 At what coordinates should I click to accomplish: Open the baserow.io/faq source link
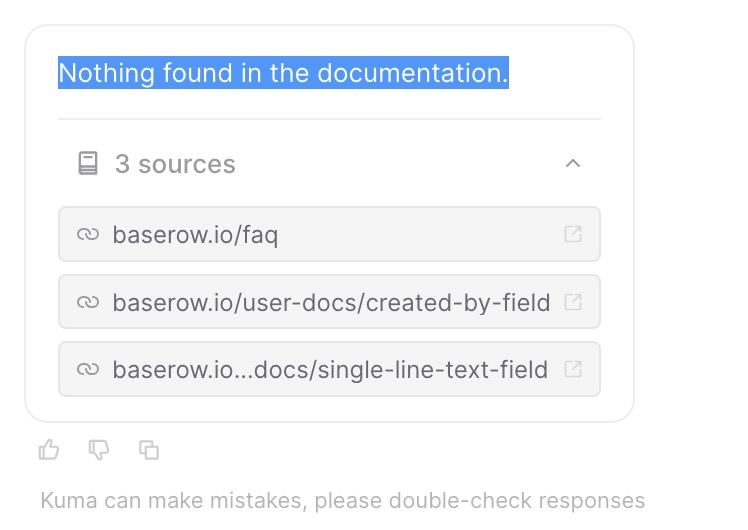click(x=195, y=235)
